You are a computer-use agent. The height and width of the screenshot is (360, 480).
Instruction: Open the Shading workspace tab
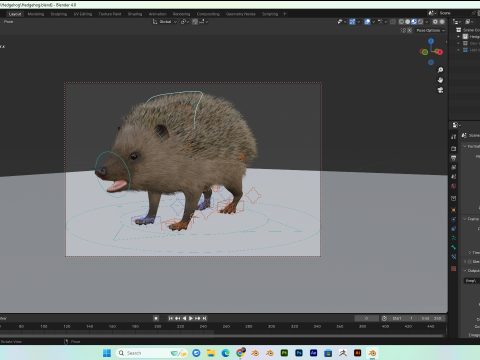pos(135,14)
